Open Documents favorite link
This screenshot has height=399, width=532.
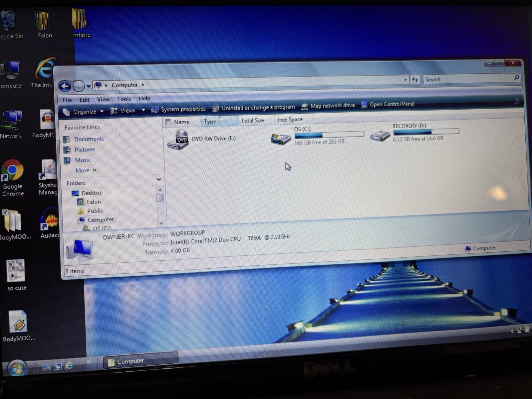coord(84,139)
